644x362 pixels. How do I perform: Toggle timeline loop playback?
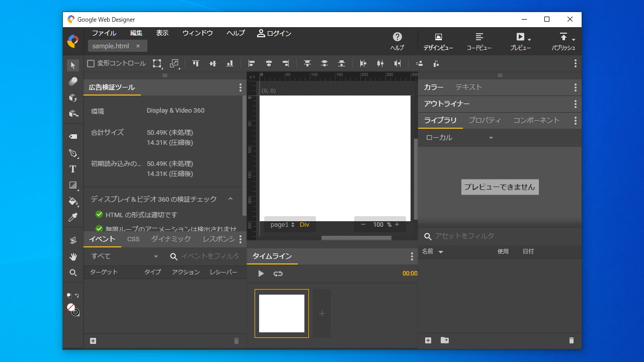(x=278, y=274)
